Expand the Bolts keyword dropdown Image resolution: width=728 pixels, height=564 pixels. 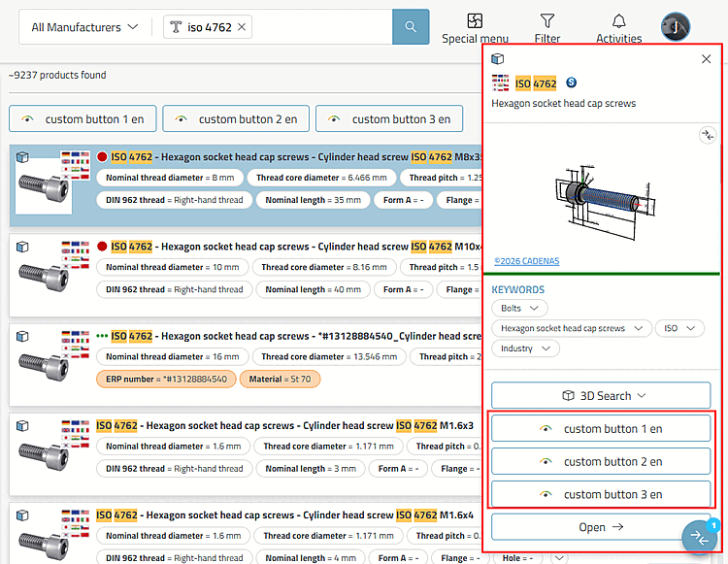coord(519,309)
